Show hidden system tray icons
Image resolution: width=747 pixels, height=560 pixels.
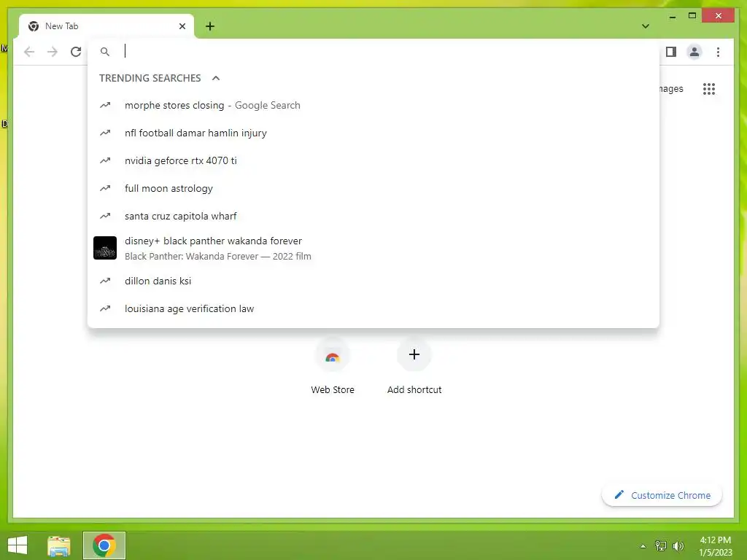[x=643, y=546]
